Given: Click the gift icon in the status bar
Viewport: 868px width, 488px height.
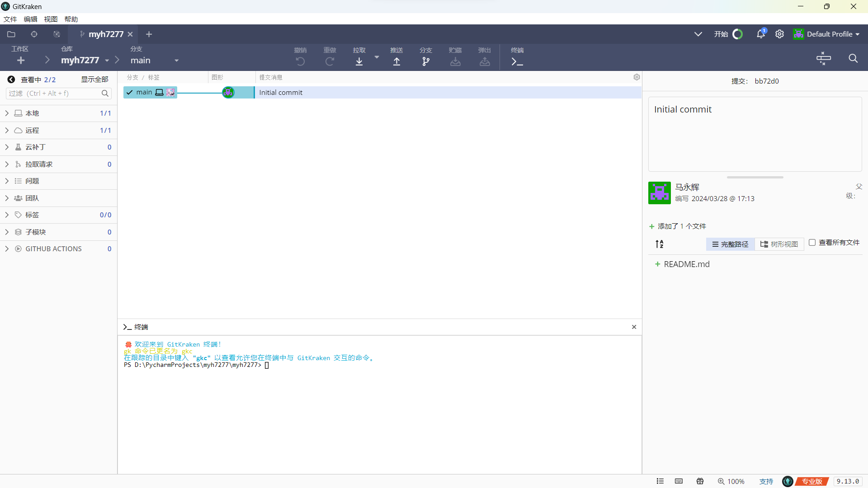Looking at the screenshot, I should 700,481.
